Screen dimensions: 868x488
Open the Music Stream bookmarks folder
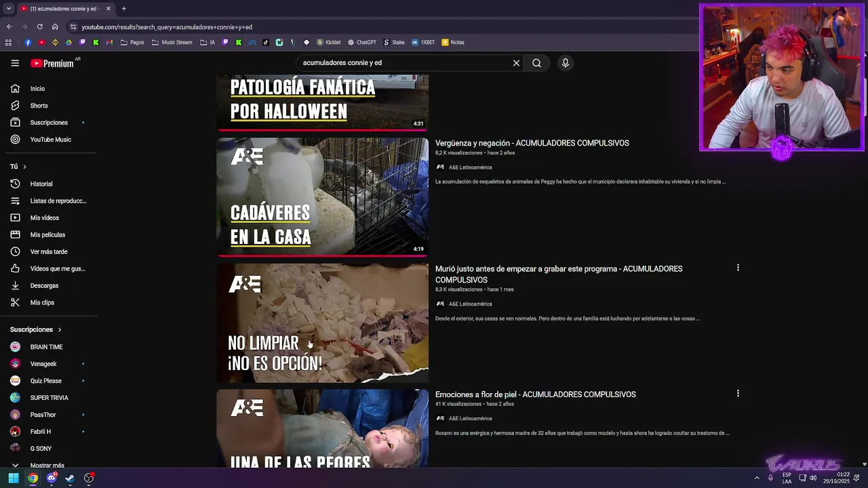tap(172, 42)
